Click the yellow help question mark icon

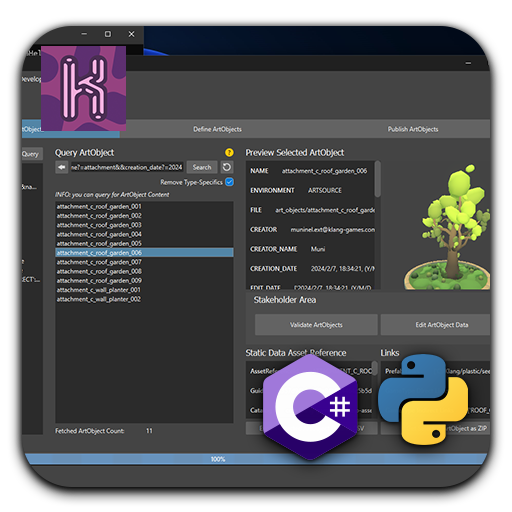point(229,152)
